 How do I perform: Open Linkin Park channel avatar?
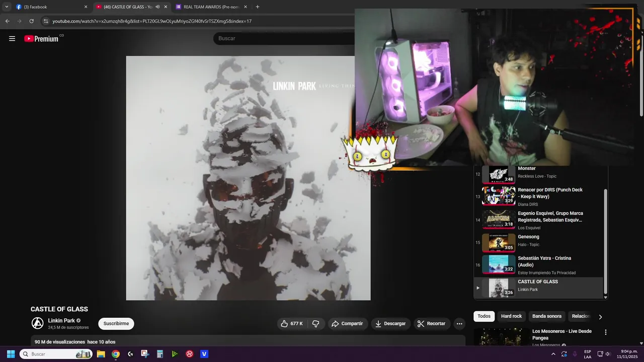(37, 323)
